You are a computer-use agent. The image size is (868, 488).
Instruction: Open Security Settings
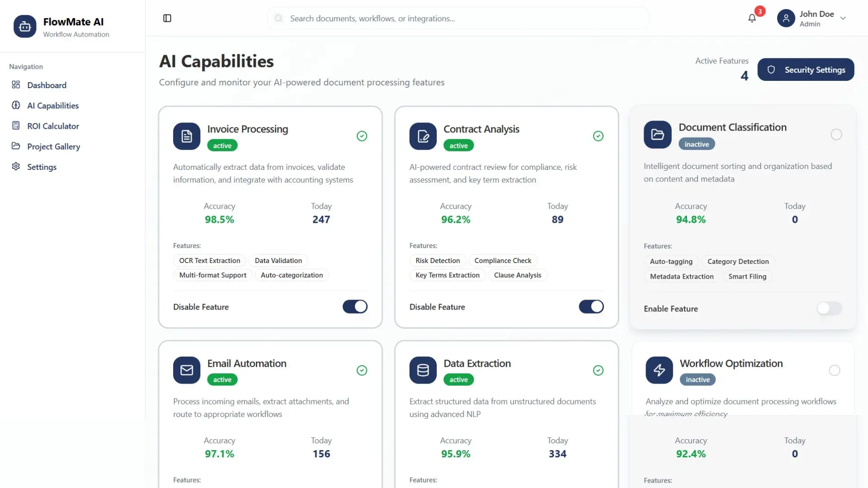[806, 70]
